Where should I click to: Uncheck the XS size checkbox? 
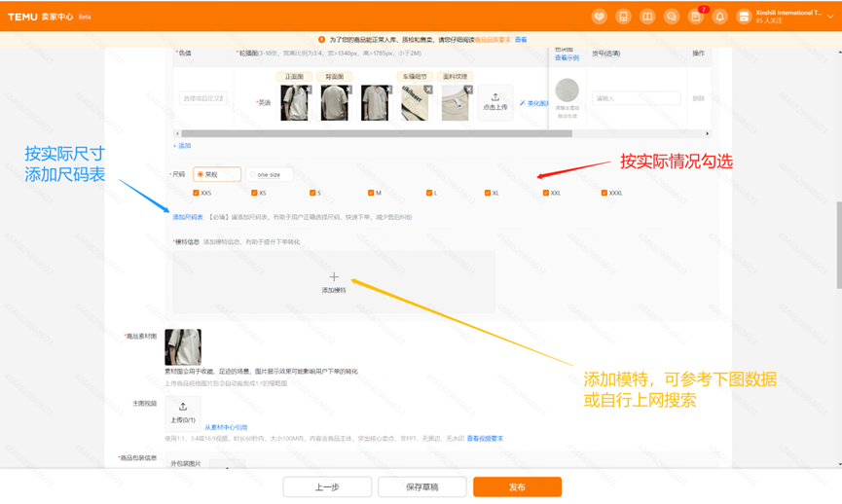[x=254, y=193]
